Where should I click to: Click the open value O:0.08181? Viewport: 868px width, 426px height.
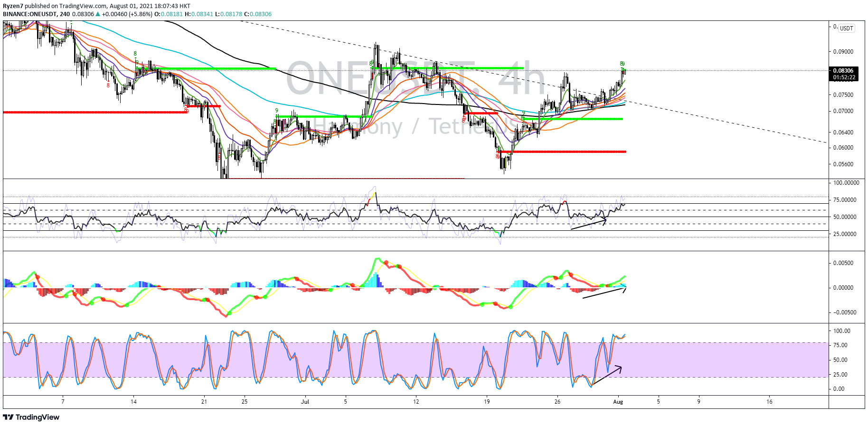pyautogui.click(x=169, y=14)
